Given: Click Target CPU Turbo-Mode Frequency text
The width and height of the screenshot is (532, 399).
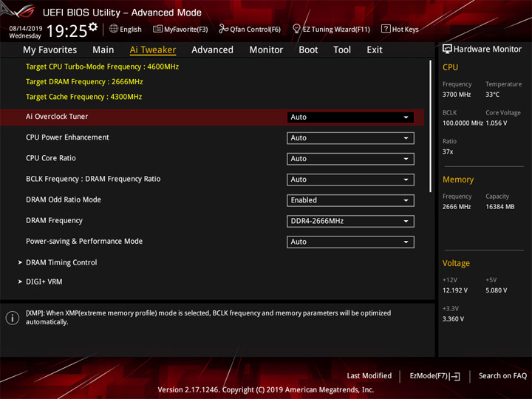Looking at the screenshot, I should [102, 66].
